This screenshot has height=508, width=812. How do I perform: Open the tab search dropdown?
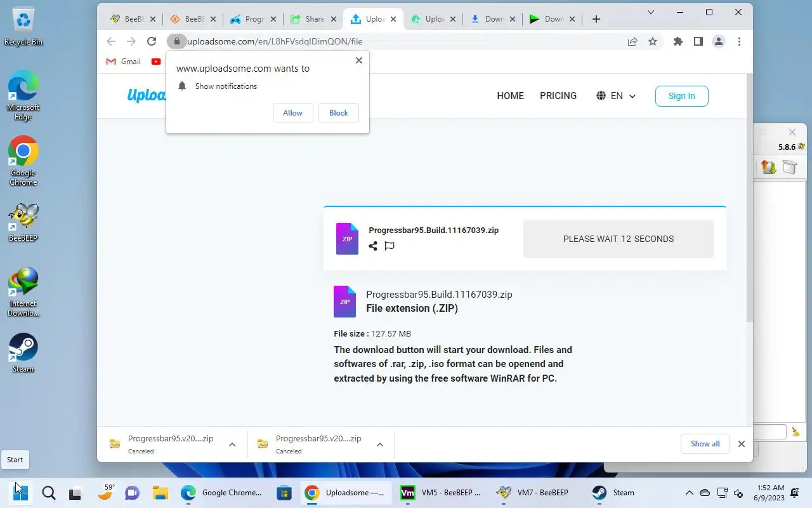pos(650,12)
